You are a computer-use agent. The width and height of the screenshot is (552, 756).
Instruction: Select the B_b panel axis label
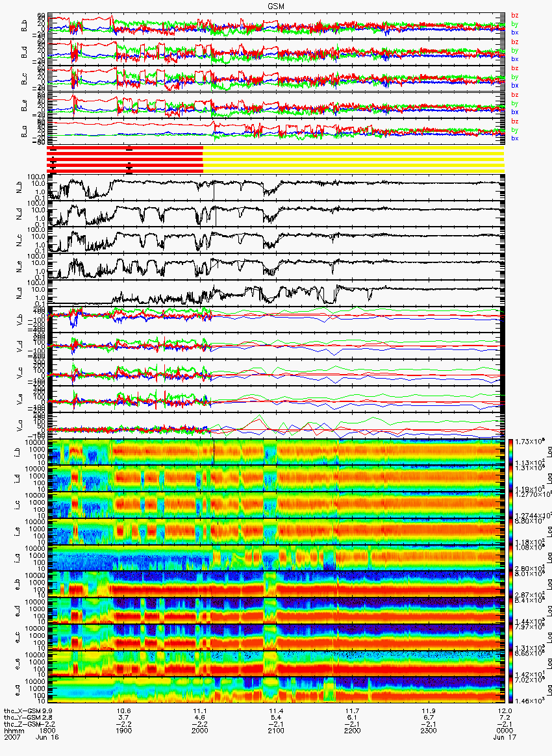point(24,26)
